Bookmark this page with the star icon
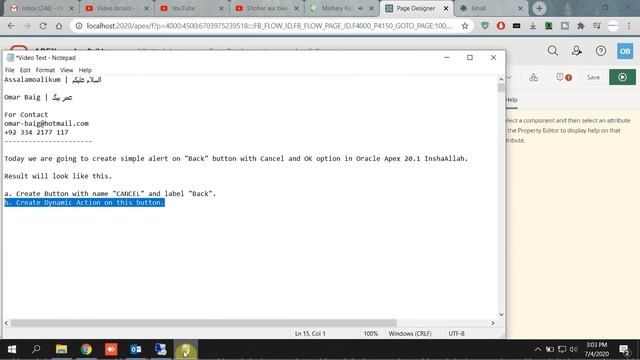640x360 pixels. click(464, 26)
